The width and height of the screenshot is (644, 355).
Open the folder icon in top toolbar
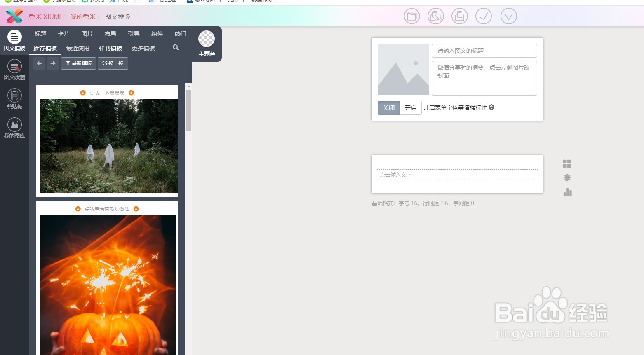(x=411, y=16)
